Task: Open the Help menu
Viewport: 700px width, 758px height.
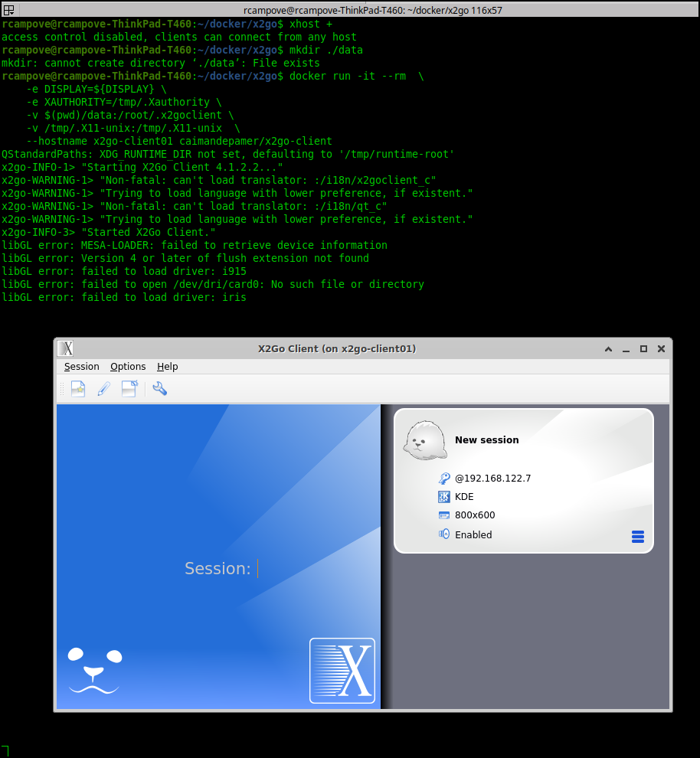Action: (x=167, y=367)
